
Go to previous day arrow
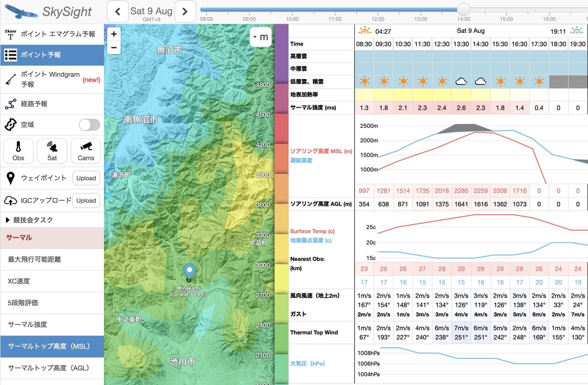pyautogui.click(x=118, y=11)
